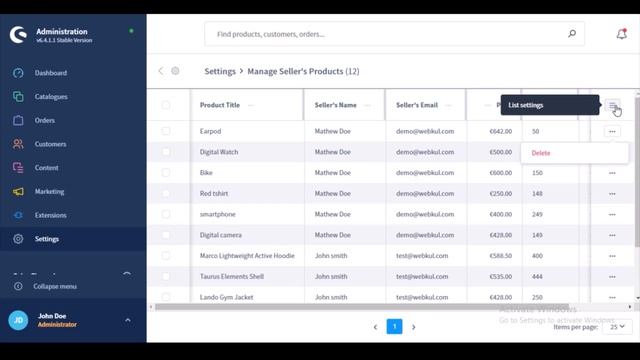Open the Marketing megaphone icon
The image size is (640, 360).
pos(18,191)
